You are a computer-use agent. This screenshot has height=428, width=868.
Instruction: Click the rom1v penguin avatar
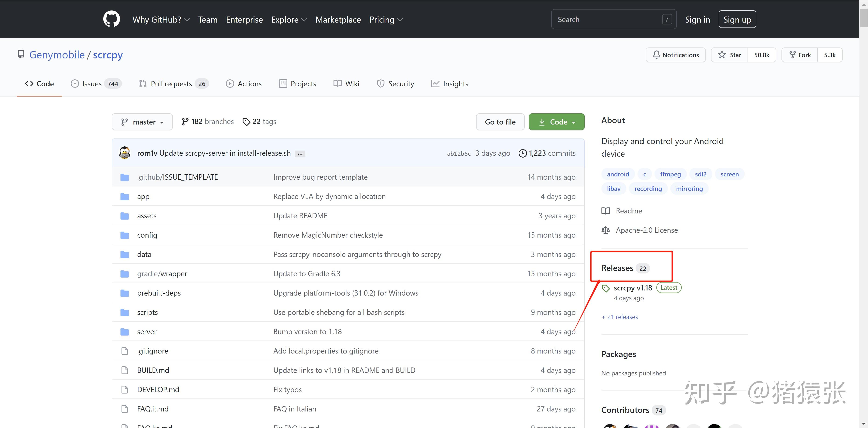click(x=125, y=153)
